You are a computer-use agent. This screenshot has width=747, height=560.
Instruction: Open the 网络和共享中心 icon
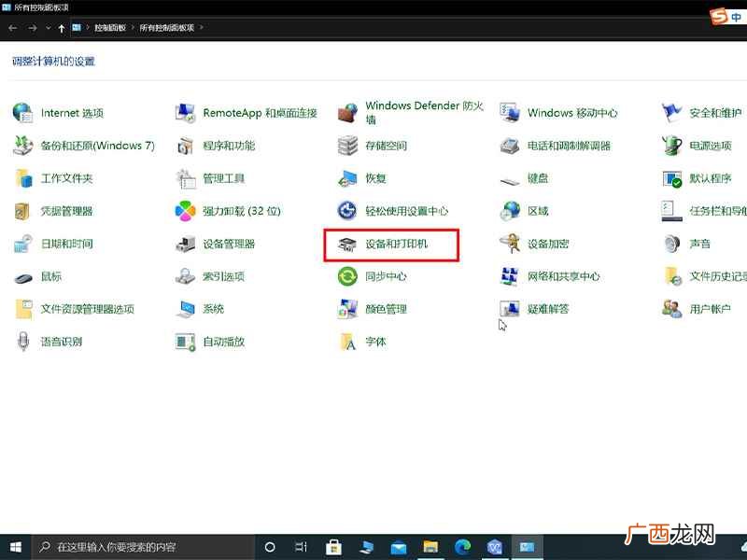click(x=510, y=276)
